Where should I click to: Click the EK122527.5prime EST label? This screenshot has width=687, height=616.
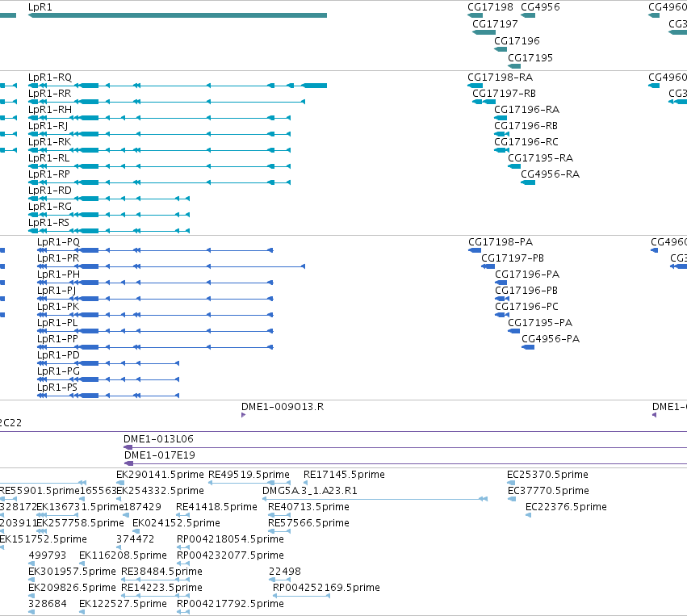pos(124,604)
